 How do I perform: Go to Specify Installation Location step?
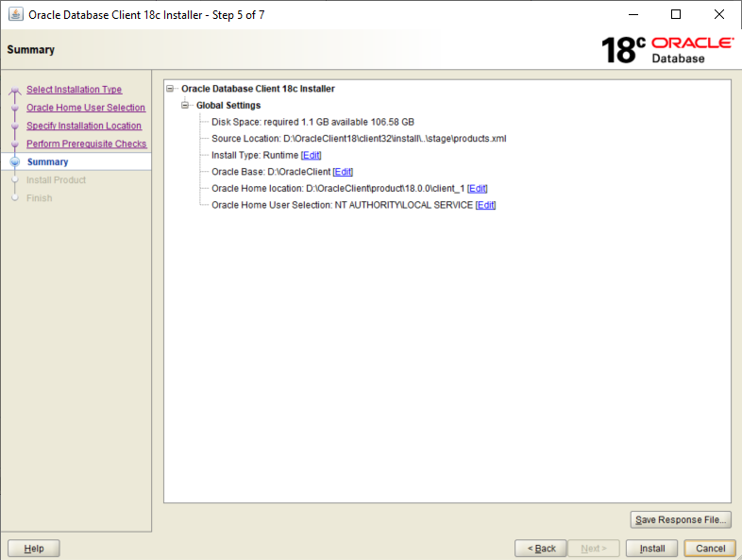pyautogui.click(x=84, y=126)
